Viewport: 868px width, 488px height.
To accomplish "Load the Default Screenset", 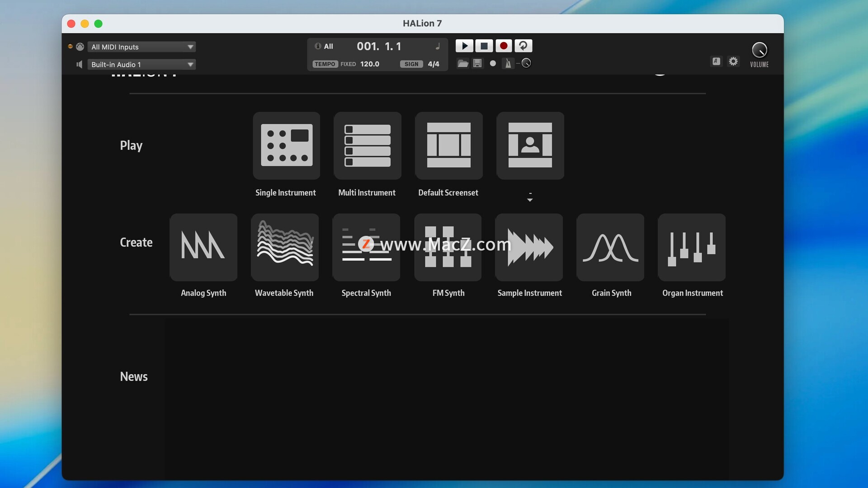I will 449,145.
